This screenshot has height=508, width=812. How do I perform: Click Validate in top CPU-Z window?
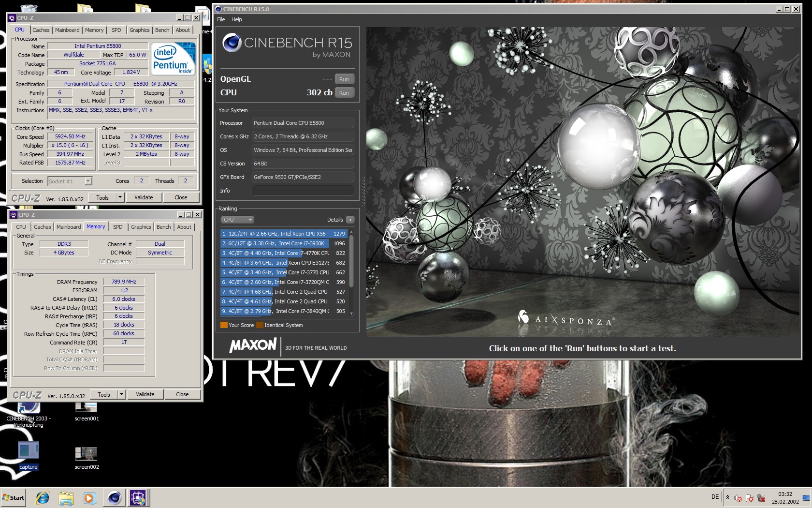(144, 197)
